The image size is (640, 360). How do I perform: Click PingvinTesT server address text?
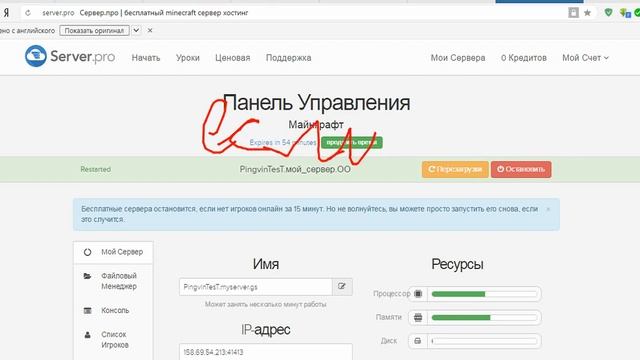point(295,169)
